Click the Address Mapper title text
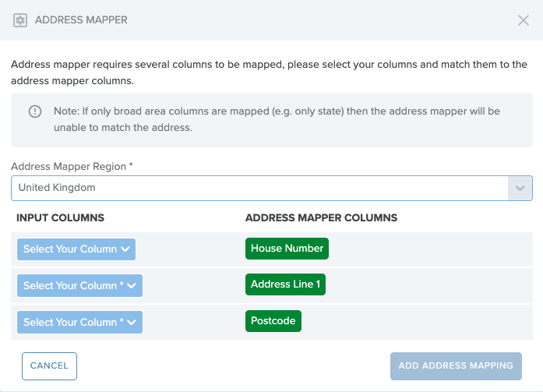The width and height of the screenshot is (543, 392). tap(81, 20)
